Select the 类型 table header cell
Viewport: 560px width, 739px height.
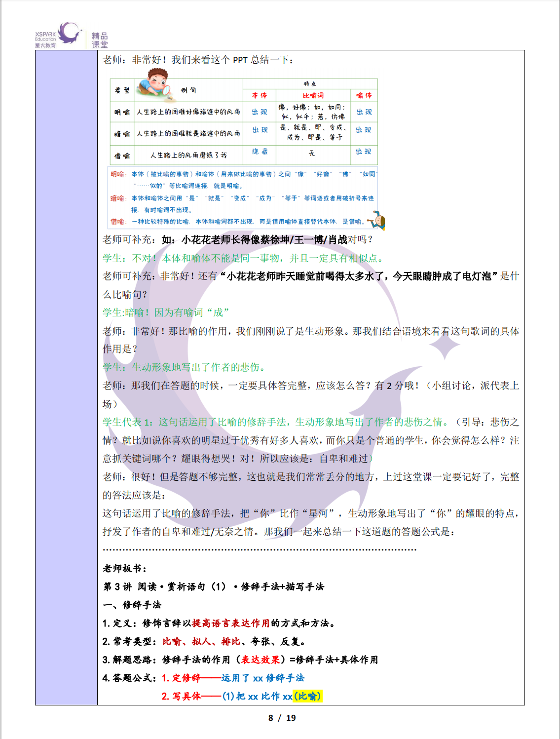[122, 90]
